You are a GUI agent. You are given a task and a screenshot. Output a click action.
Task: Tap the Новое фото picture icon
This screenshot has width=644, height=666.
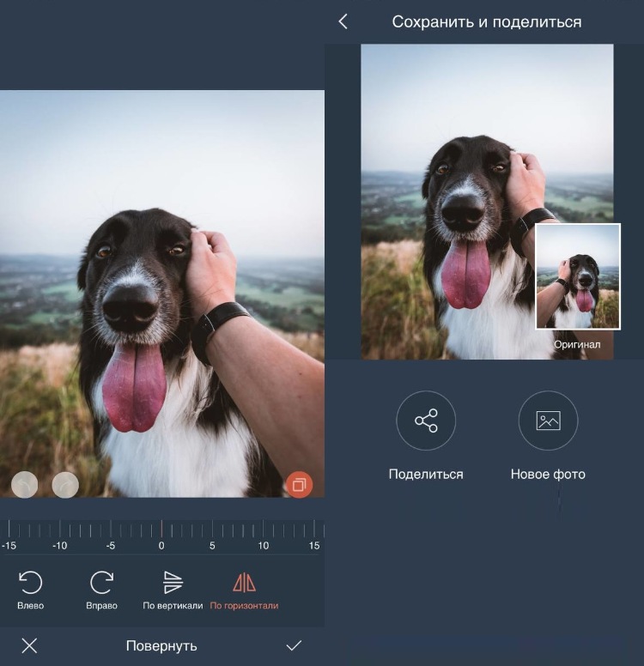(548, 421)
